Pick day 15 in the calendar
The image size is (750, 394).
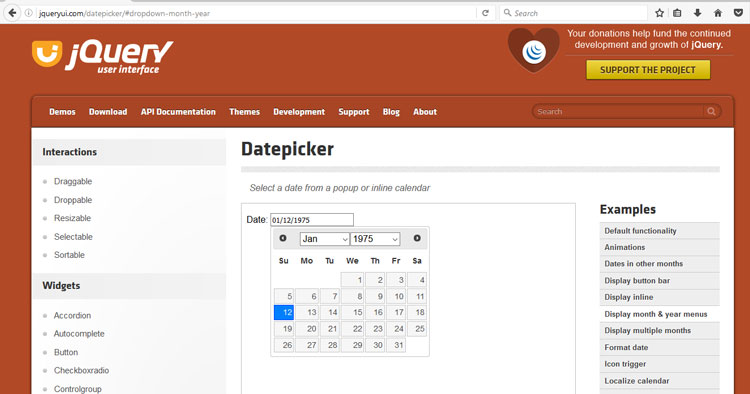pos(353,312)
